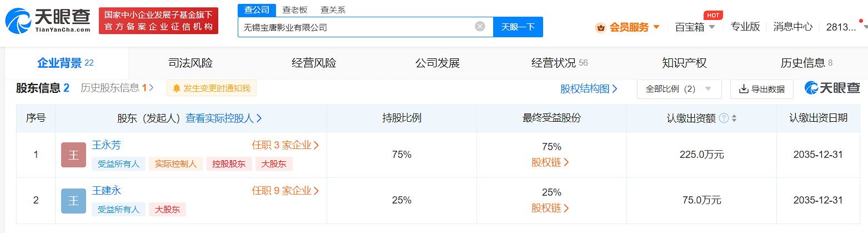
Task: Open the 经营风险 tab
Action: point(314,63)
